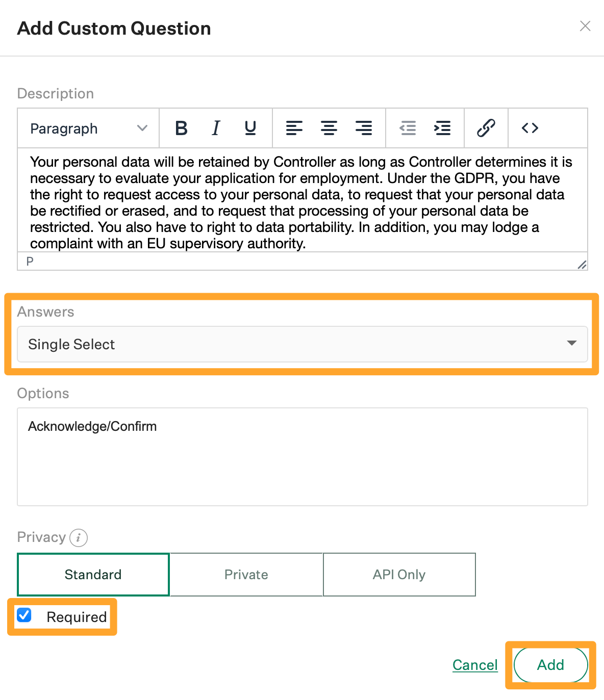Align description text to the left
The height and width of the screenshot is (700, 604).
click(x=294, y=128)
